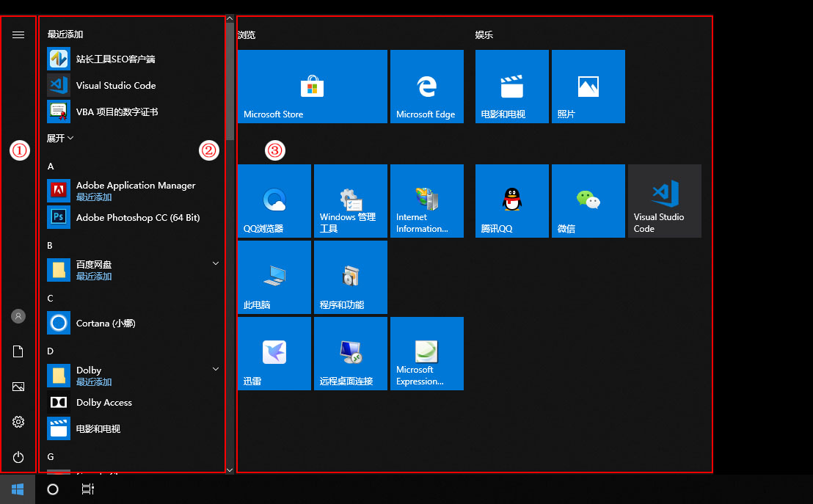Click the 最近添加 list heading
The height and width of the screenshot is (504, 813).
(65, 34)
